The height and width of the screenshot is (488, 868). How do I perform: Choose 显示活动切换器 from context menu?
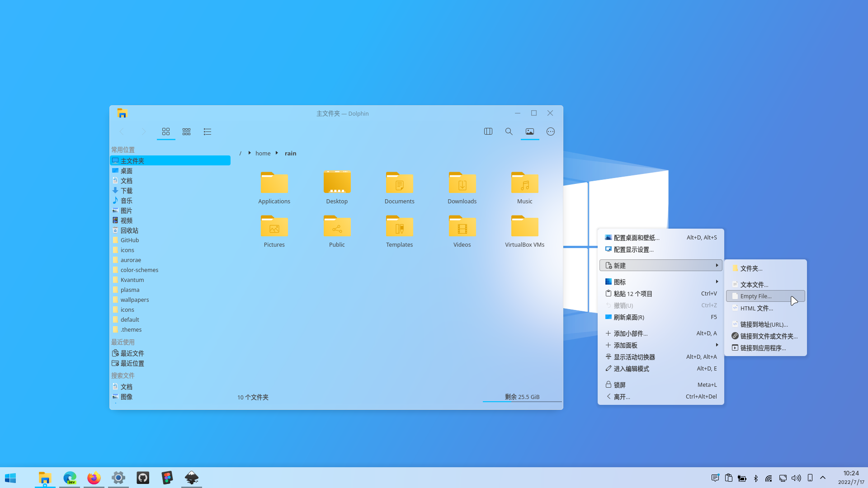660,357
